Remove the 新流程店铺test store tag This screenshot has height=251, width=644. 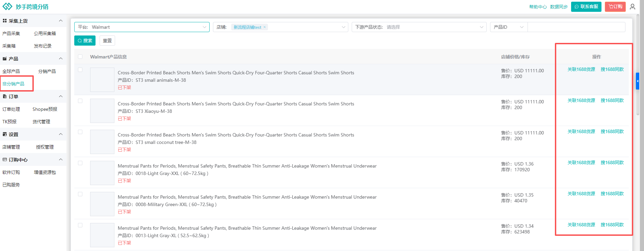[x=265, y=27]
